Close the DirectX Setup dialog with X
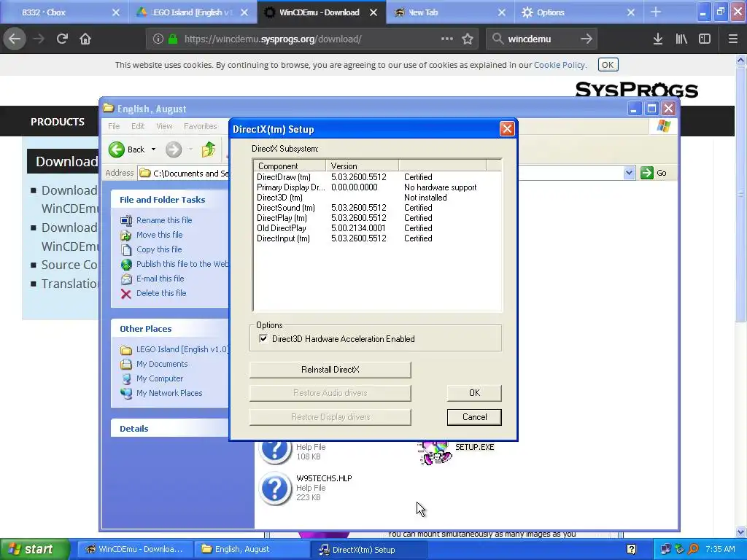Image resolution: width=747 pixels, height=560 pixels. pyautogui.click(x=507, y=129)
